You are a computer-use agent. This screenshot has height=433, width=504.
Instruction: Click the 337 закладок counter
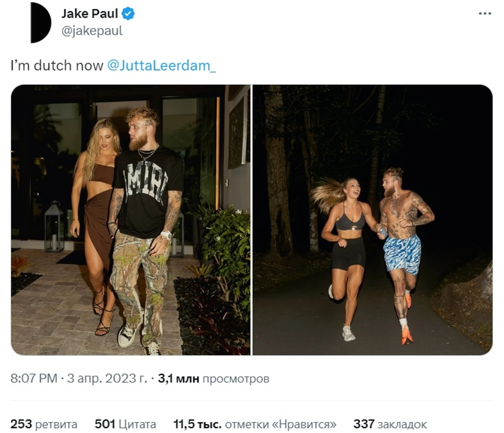click(x=390, y=424)
